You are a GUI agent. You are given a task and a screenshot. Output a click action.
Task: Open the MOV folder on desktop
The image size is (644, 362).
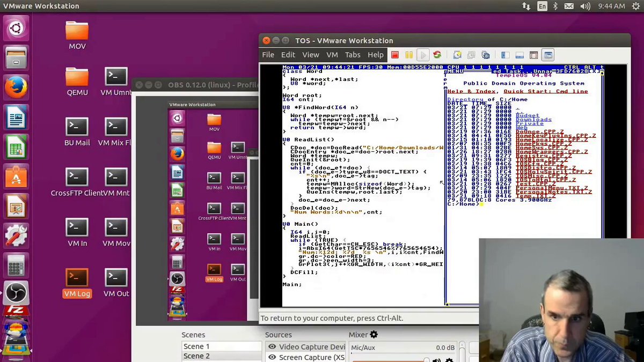click(77, 35)
